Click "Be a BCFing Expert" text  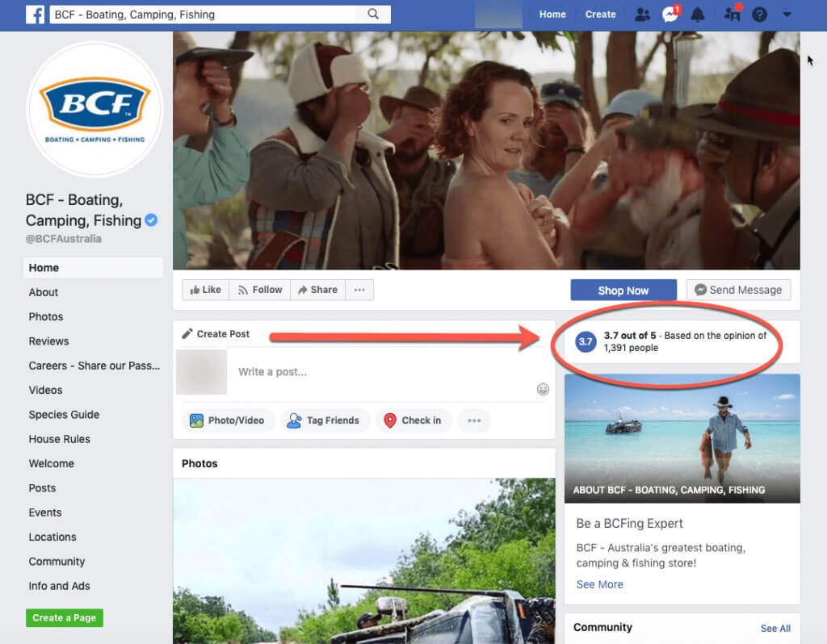[x=629, y=523]
